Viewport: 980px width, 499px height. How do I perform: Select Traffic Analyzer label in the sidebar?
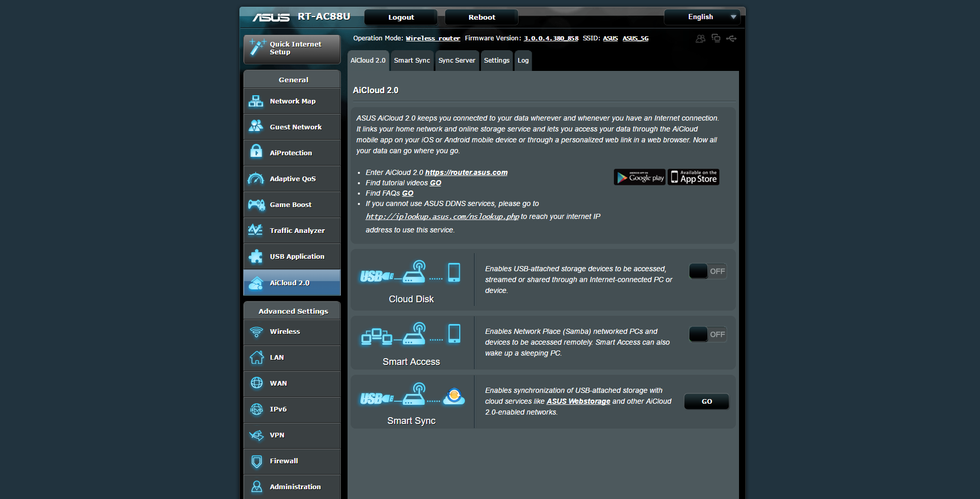[297, 230]
